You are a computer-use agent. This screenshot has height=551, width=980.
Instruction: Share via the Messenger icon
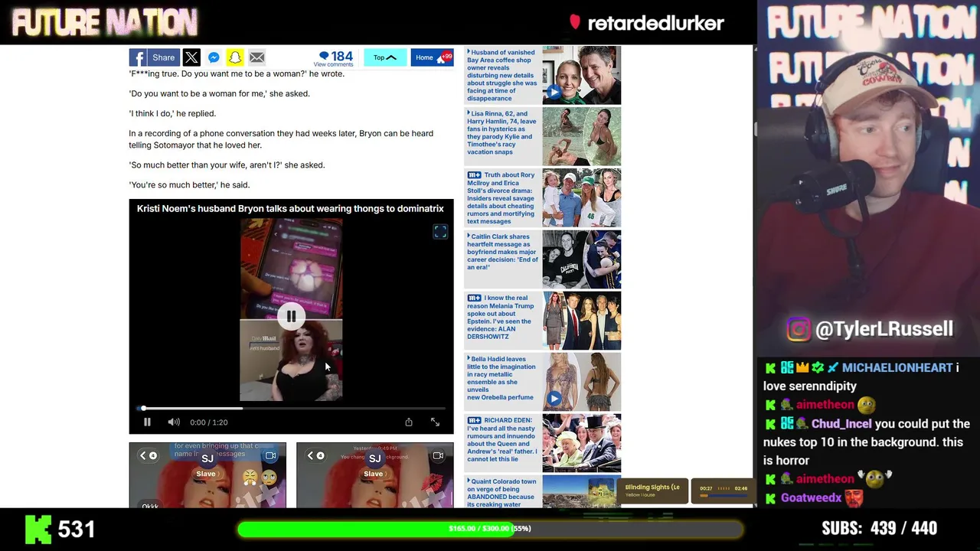(x=214, y=57)
